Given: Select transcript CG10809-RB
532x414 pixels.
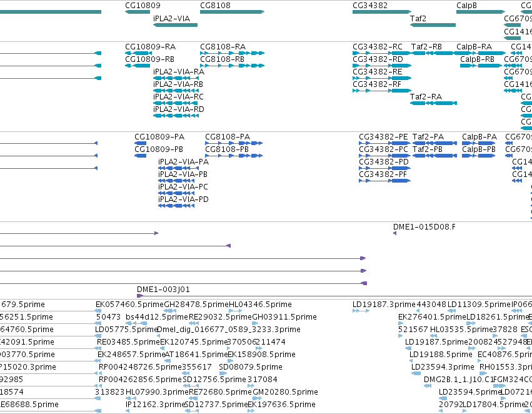Looking at the screenshot, I should click(x=149, y=59).
